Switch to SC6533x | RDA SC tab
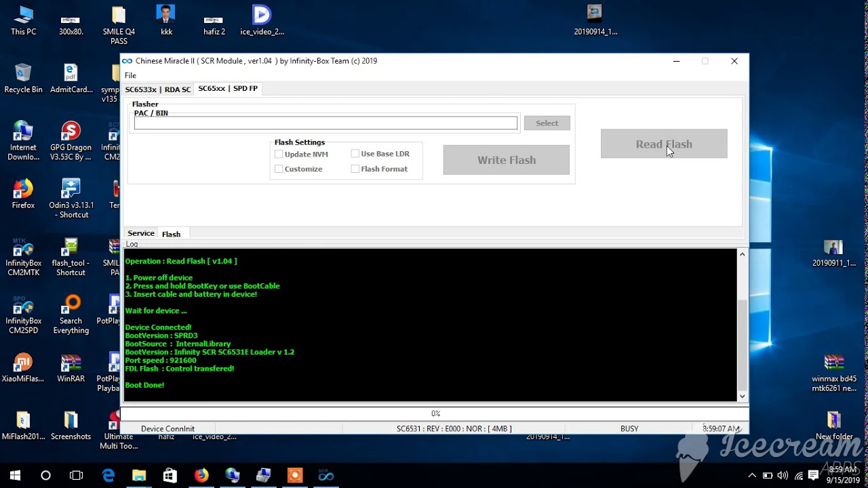Image resolution: width=868 pixels, height=488 pixels. (157, 89)
